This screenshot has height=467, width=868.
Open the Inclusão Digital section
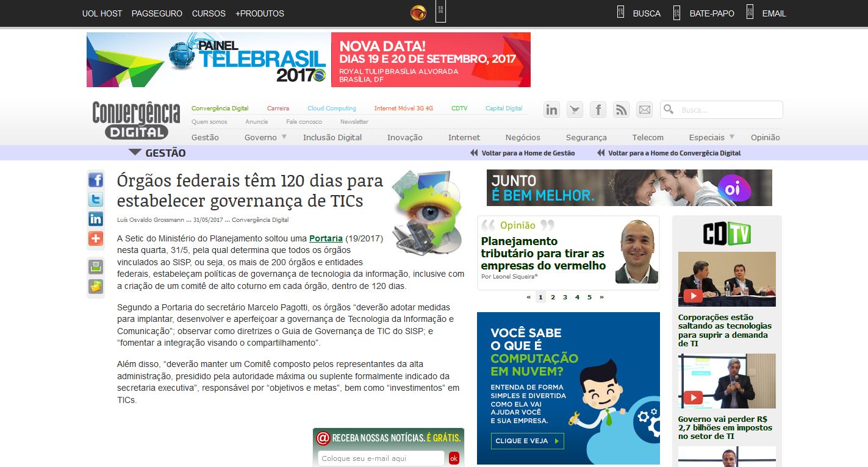pos(332,137)
